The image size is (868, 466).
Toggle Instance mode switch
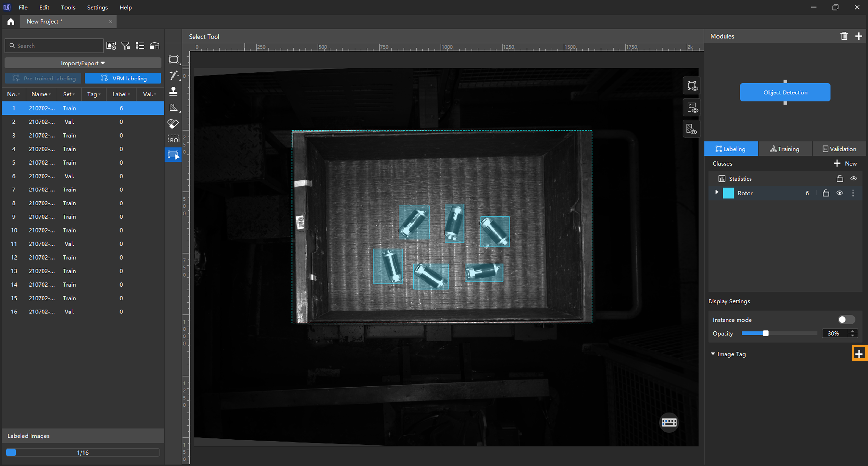pos(846,319)
